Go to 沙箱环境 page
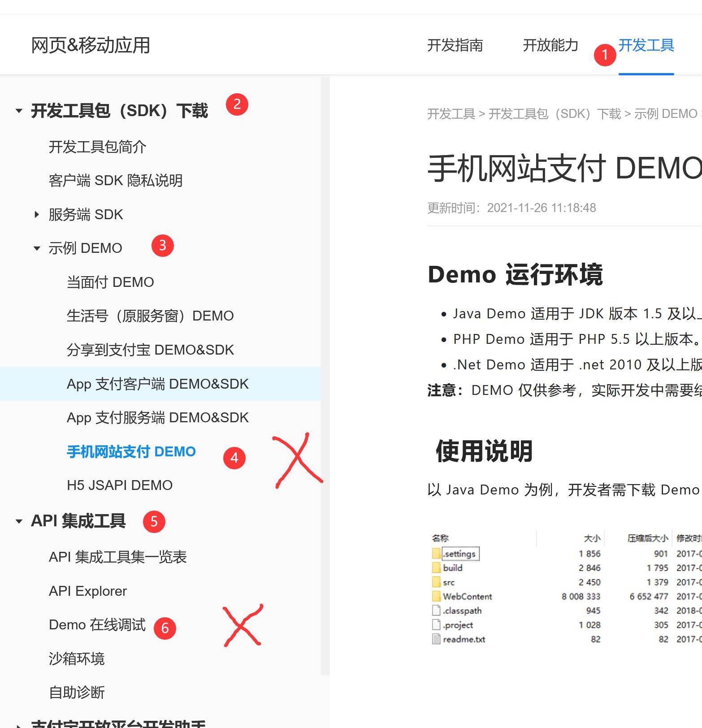 point(76,659)
